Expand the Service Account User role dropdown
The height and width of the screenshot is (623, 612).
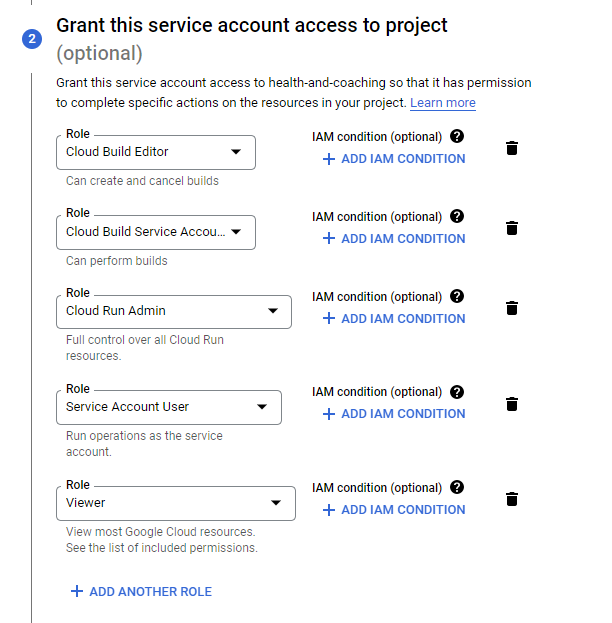coord(169,407)
